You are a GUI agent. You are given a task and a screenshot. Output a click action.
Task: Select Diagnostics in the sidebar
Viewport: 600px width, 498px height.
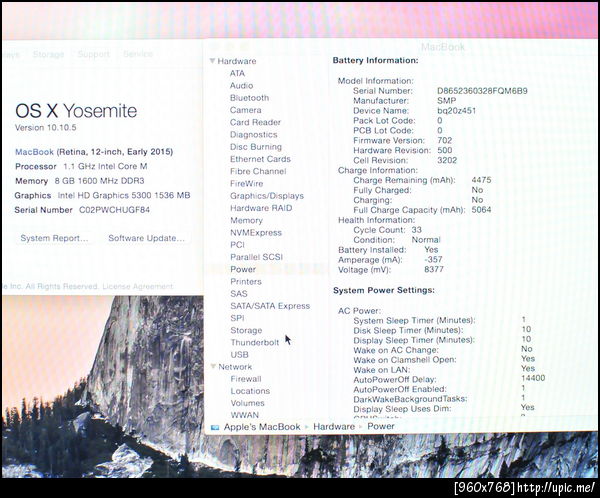pyautogui.click(x=254, y=134)
